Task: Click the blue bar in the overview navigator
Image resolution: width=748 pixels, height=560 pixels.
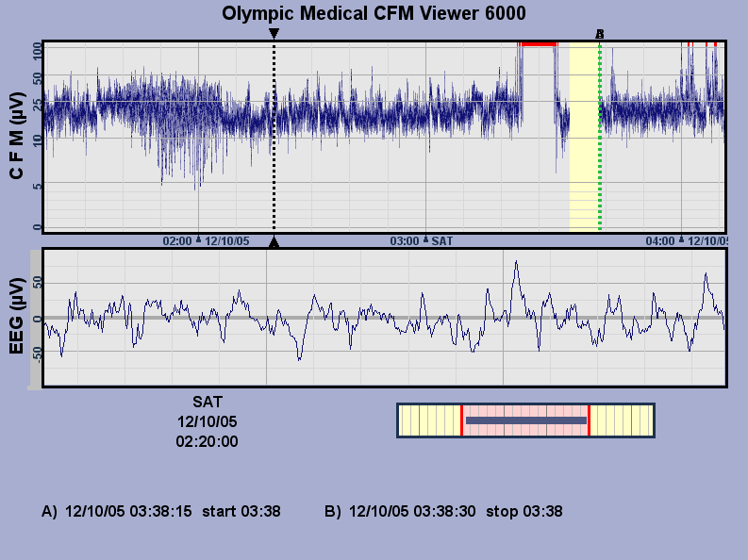Action: pos(526,420)
